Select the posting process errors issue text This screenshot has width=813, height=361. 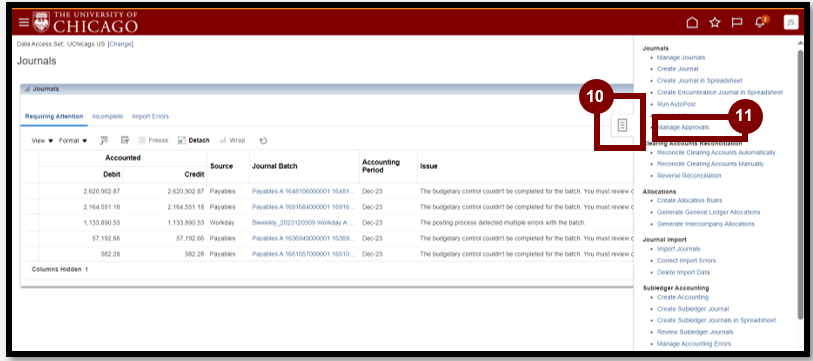click(x=502, y=223)
